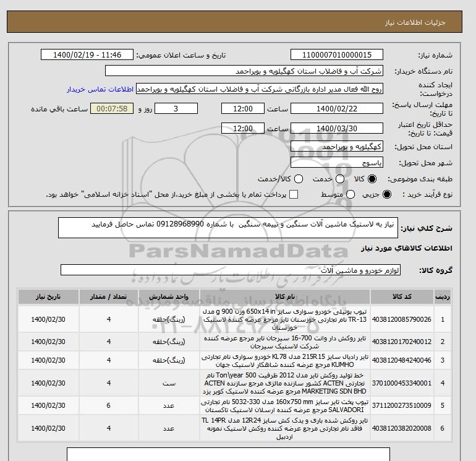The height and width of the screenshot is (461, 476).
Task: Tick the Islamic treasury payment checkbox
Action: [x=294, y=194]
